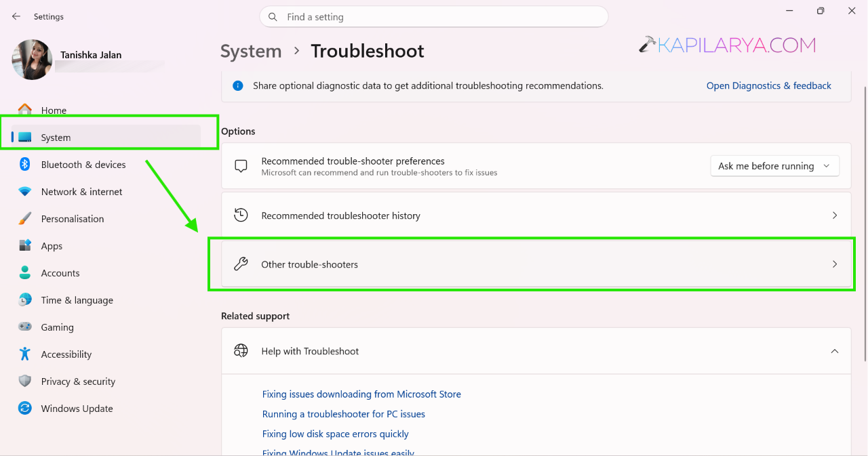Go to Home settings page
This screenshot has height=456, width=868.
pos(54,110)
